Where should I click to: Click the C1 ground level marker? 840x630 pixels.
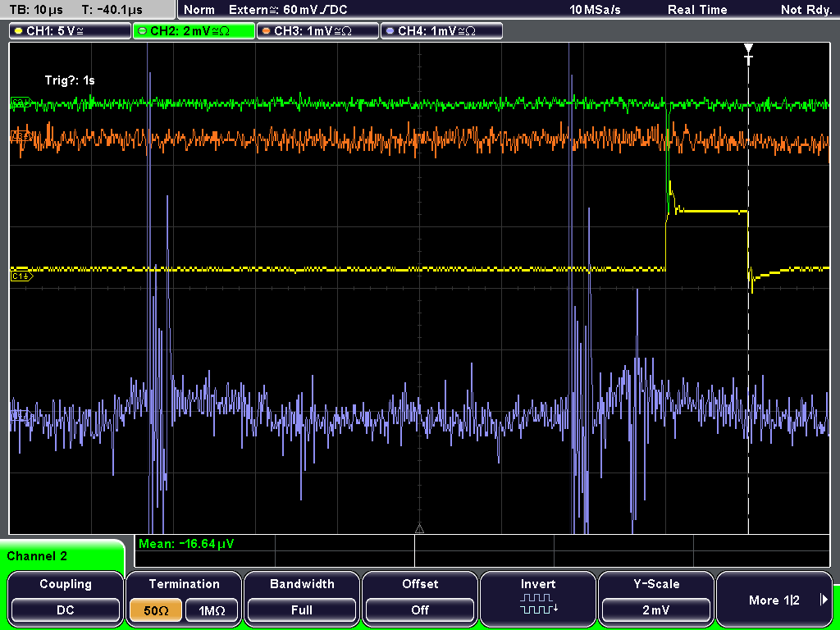(x=22, y=276)
